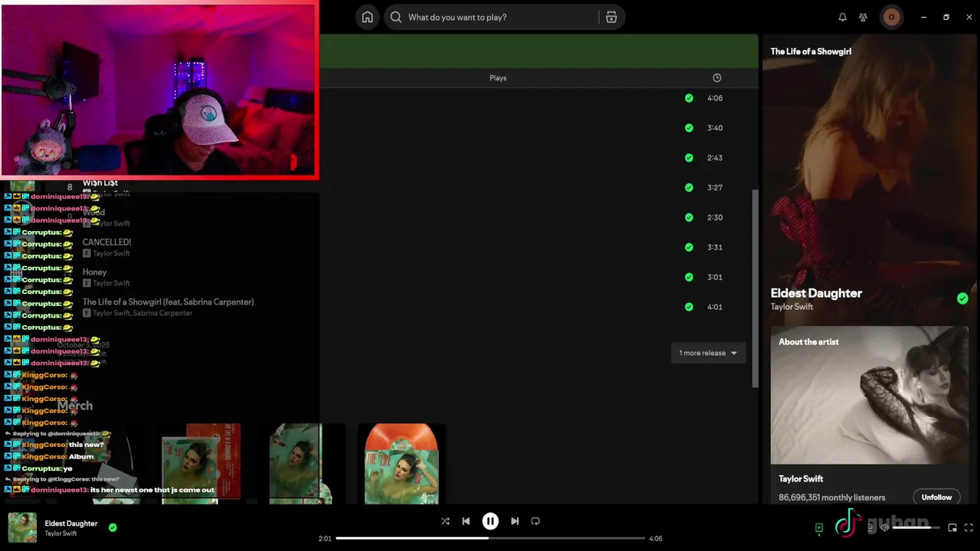
Task: Toggle saved check on the 3:31 track
Action: pyautogui.click(x=689, y=247)
